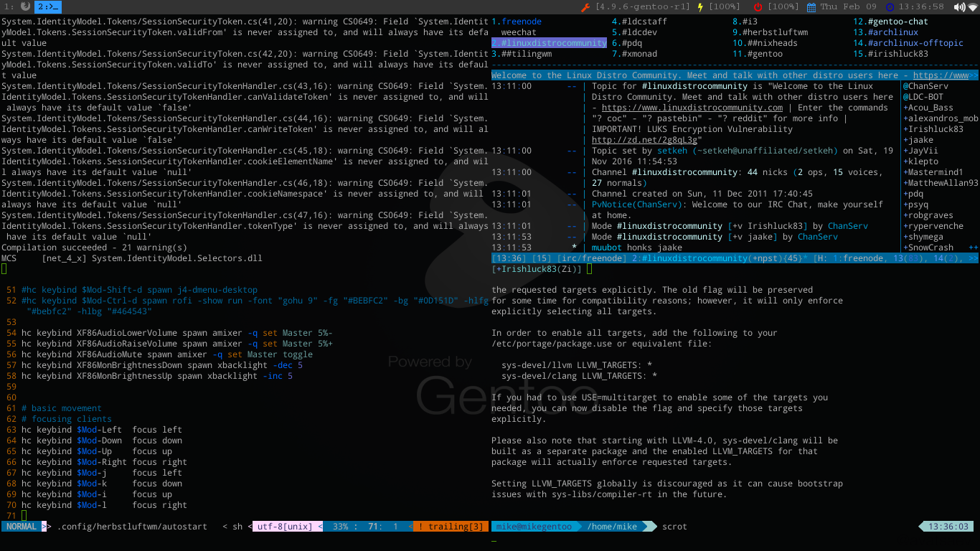Open the ##tilingwm buffer
Viewport: 980px width, 551px height.
tap(522, 54)
